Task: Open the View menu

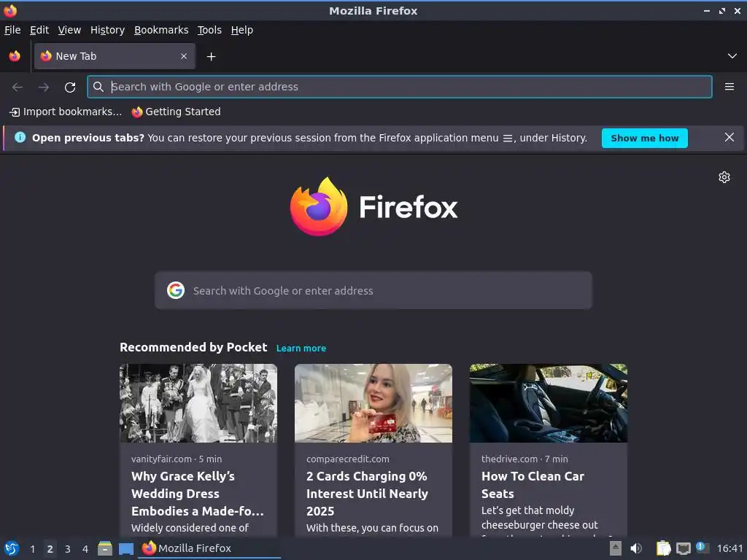Action: tap(69, 30)
